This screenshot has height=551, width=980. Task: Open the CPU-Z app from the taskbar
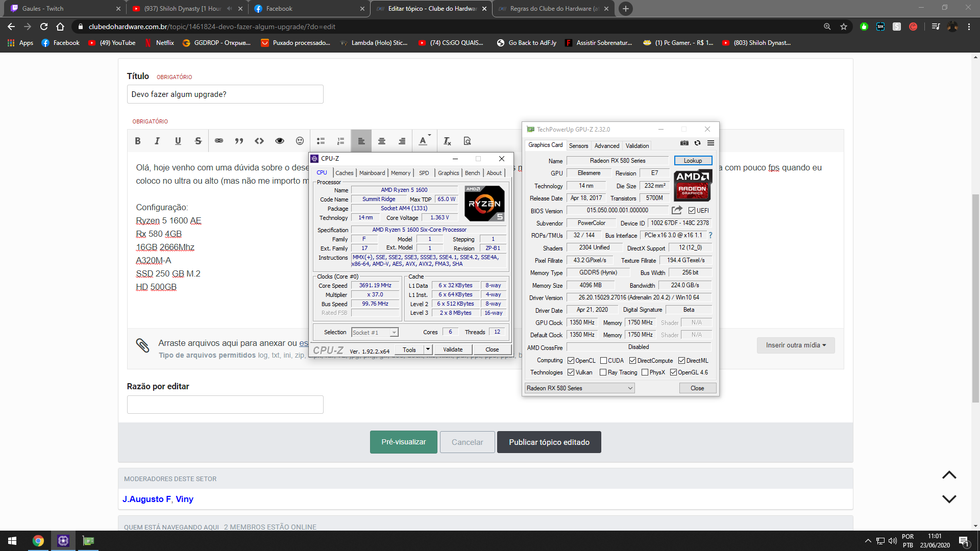click(63, 541)
